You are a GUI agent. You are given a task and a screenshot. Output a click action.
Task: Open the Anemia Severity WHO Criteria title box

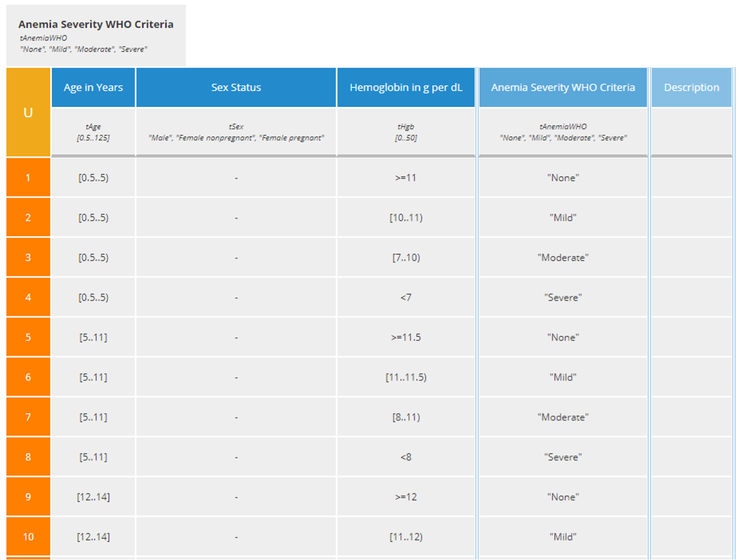(96, 35)
